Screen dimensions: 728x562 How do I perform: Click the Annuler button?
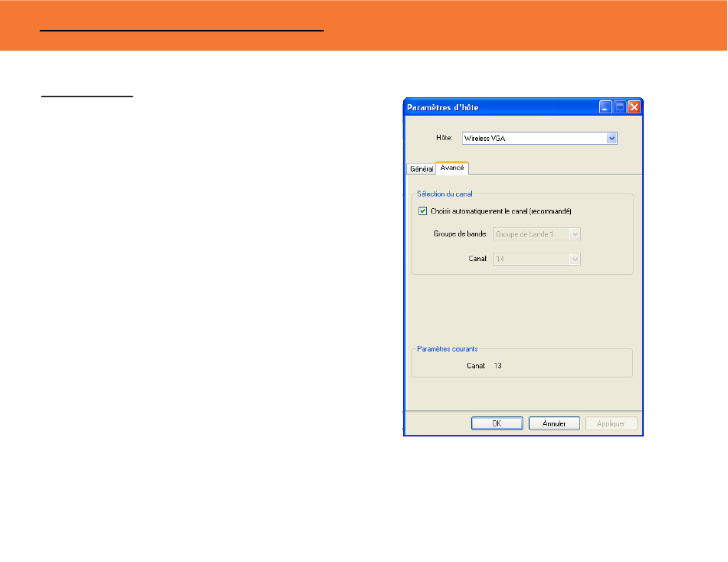[554, 423]
